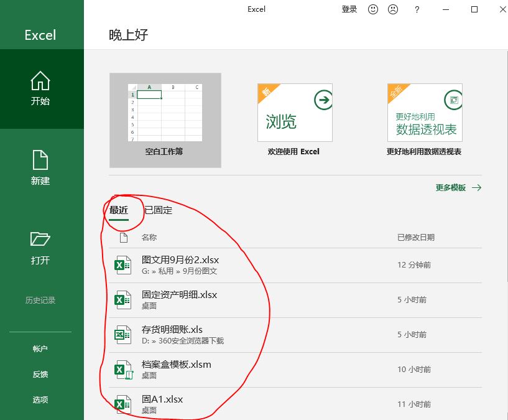Click the arrow next to 更多模板
Viewport: 508px width, 420px height.
[x=476, y=187]
